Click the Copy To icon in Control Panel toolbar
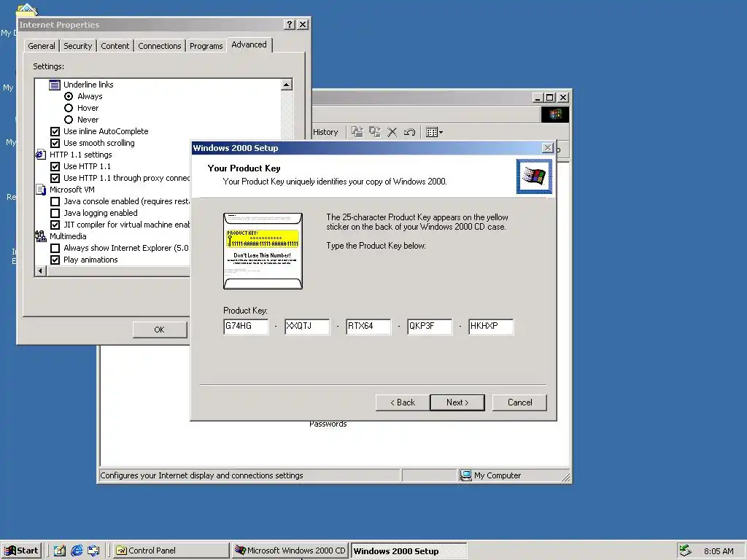The height and width of the screenshot is (560, 747). [375, 132]
